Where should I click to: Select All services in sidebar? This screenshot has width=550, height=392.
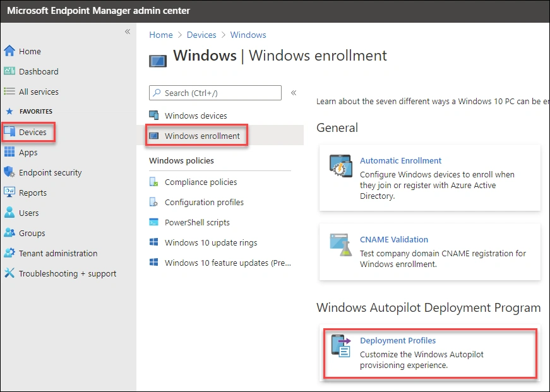[x=39, y=92]
